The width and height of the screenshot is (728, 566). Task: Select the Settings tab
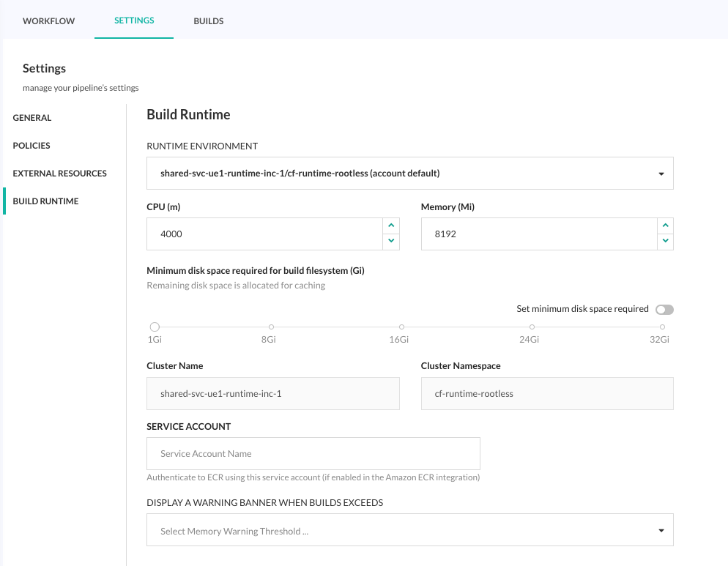(x=134, y=21)
